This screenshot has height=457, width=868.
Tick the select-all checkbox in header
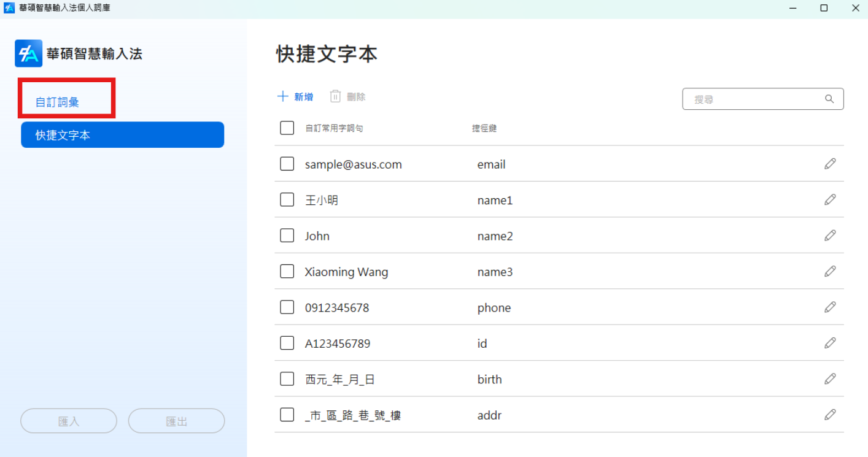(287, 128)
